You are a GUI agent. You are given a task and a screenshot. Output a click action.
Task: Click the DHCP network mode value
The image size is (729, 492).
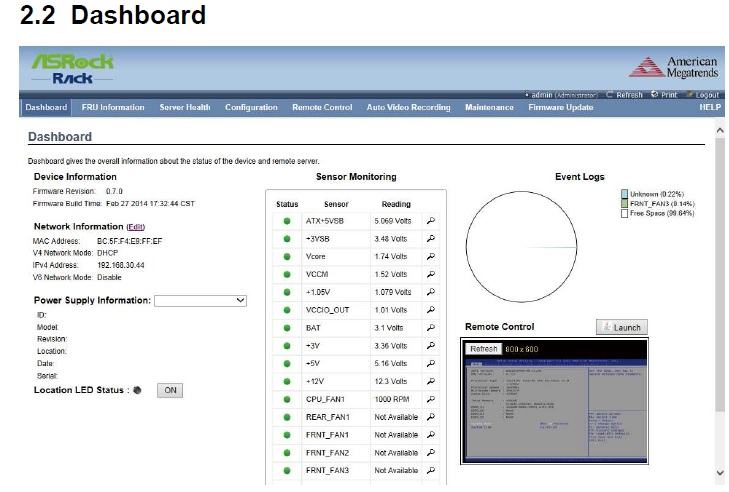coord(107,253)
